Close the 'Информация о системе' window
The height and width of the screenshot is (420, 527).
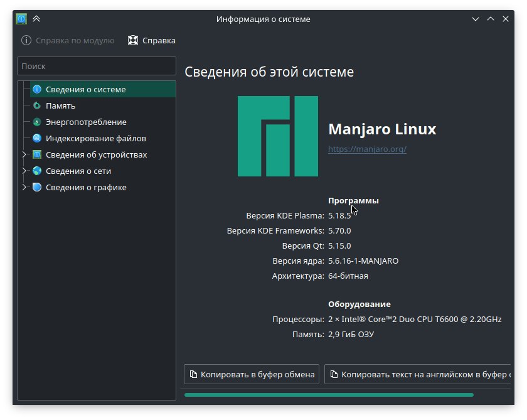(506, 19)
